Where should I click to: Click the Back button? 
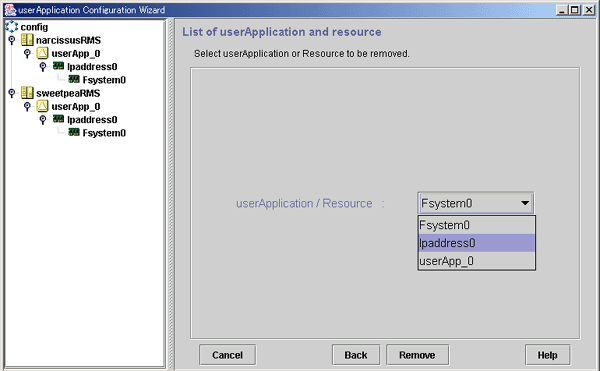coord(356,355)
